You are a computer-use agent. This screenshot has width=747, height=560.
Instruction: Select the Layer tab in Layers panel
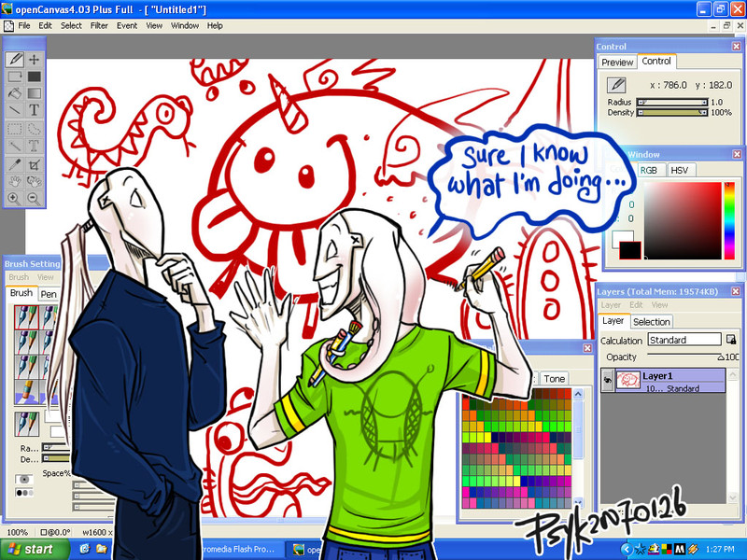coord(613,321)
